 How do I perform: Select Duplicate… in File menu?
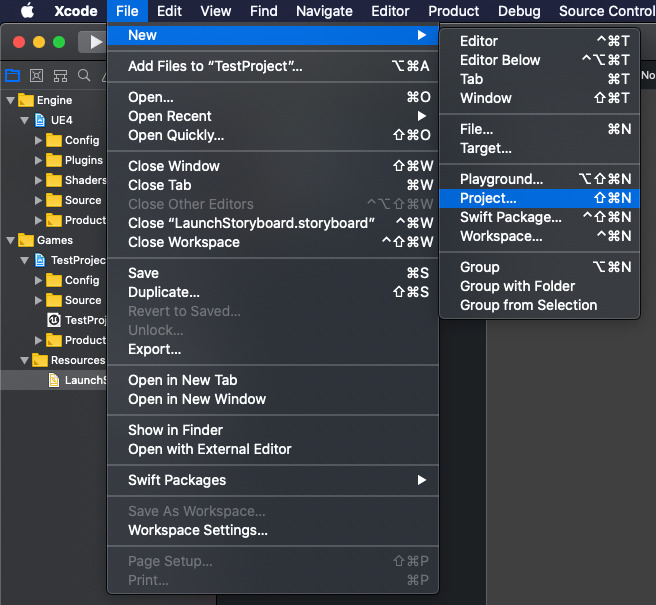[x=273, y=292]
